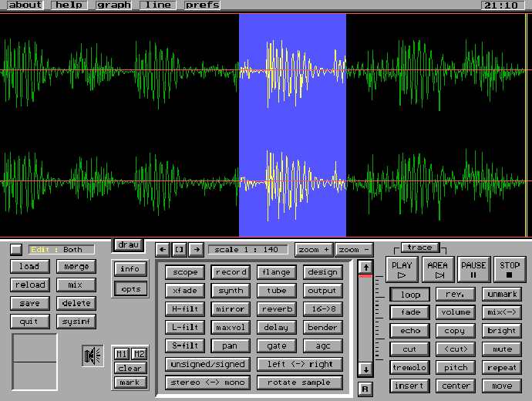The image size is (532, 401).
Task: Click the clock display 21:10
Action: pos(501,5)
